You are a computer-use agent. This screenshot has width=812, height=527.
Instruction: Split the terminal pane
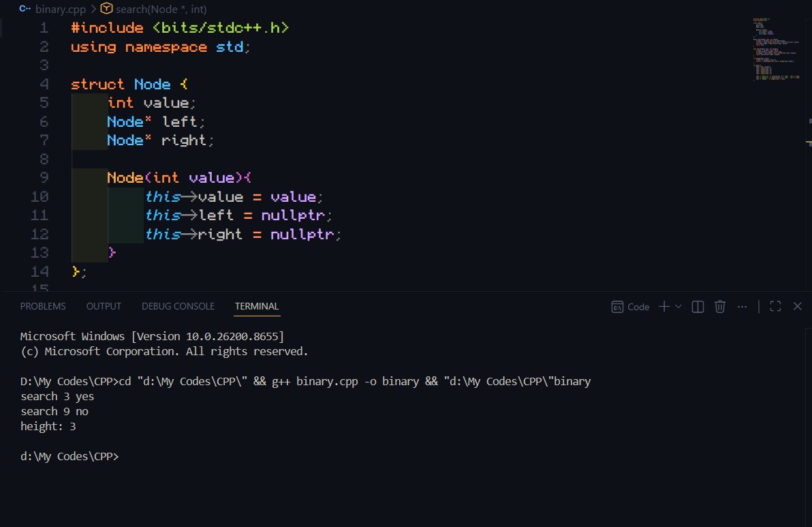click(x=698, y=307)
